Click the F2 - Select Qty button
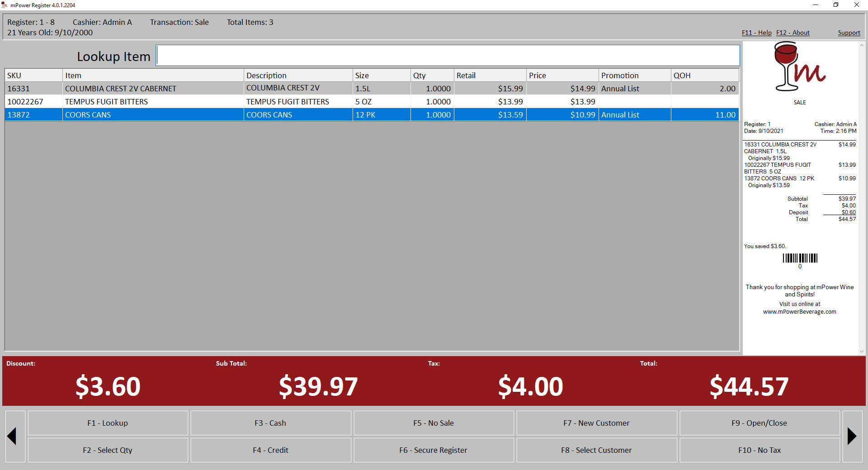The height and width of the screenshot is (470, 868). pos(108,450)
